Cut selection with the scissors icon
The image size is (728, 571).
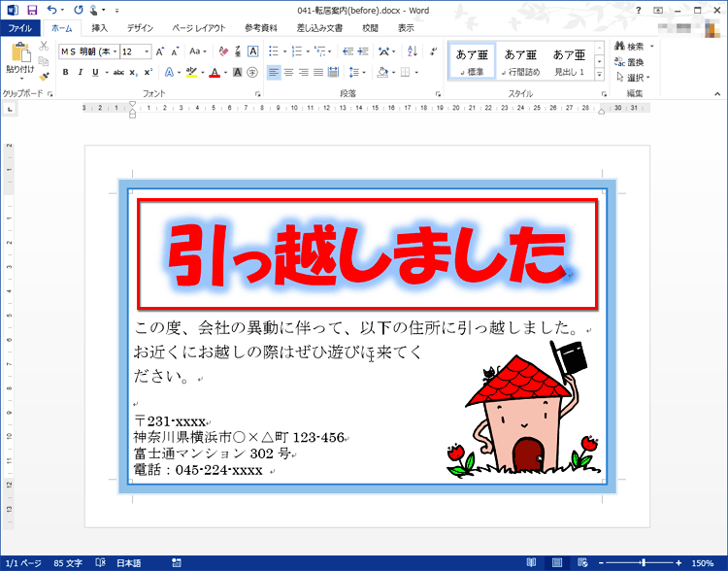(44, 46)
